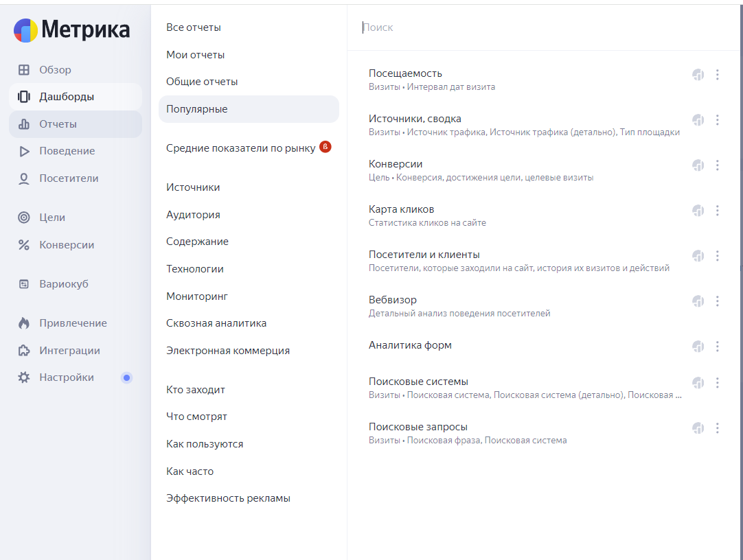Screen dimensions: 743x560
Task: Open the Источники, сводка report
Action: pos(415,119)
